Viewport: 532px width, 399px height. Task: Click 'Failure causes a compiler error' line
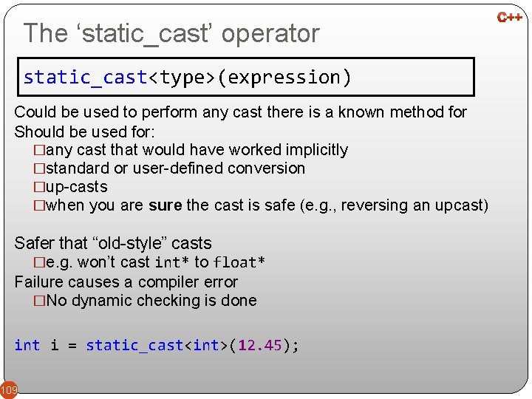tap(126, 282)
